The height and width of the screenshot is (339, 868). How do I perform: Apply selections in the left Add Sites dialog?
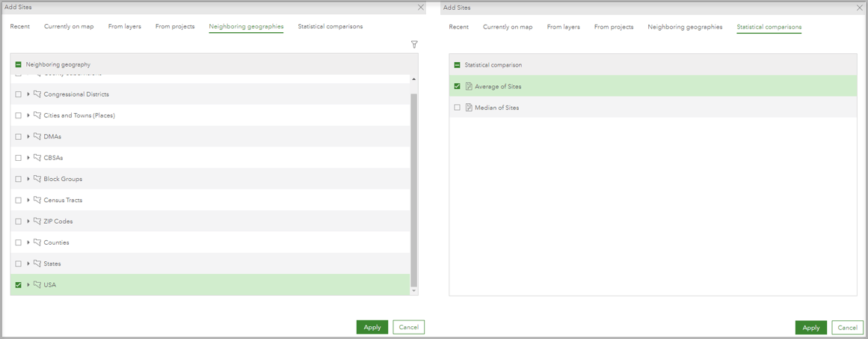372,327
